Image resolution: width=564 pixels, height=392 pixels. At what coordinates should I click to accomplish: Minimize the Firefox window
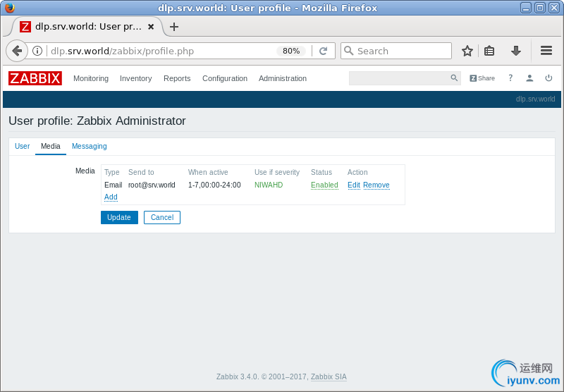525,8
